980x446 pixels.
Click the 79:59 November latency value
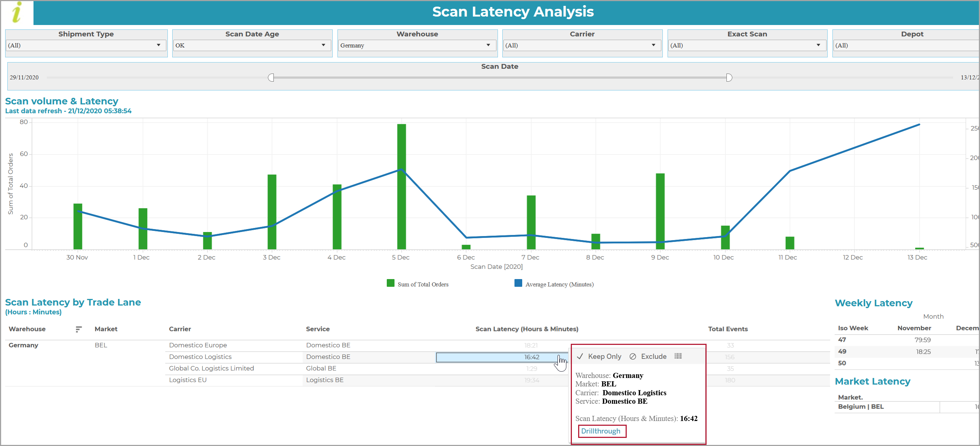coord(923,340)
